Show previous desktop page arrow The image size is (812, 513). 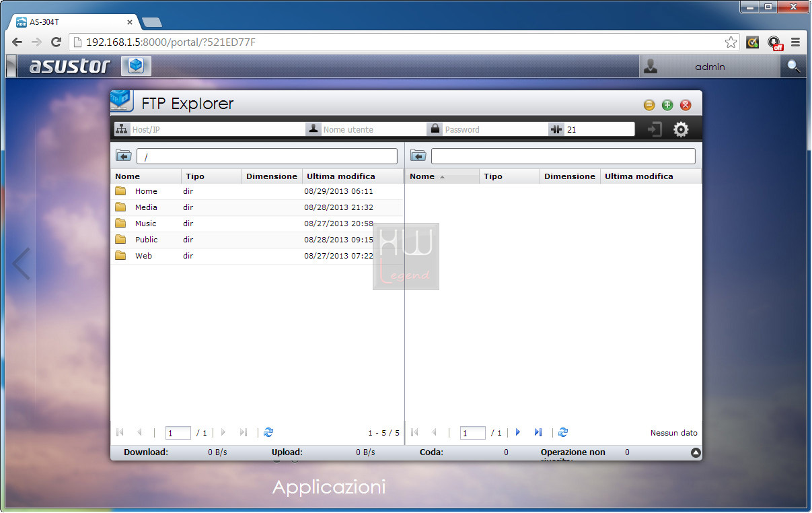click(22, 263)
